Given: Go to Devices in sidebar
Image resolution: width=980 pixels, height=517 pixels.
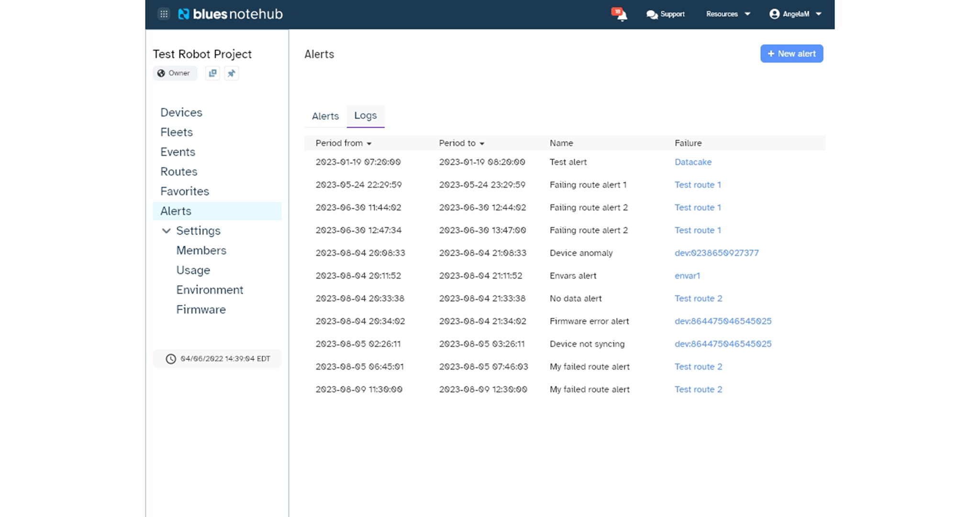Looking at the screenshot, I should tap(181, 112).
